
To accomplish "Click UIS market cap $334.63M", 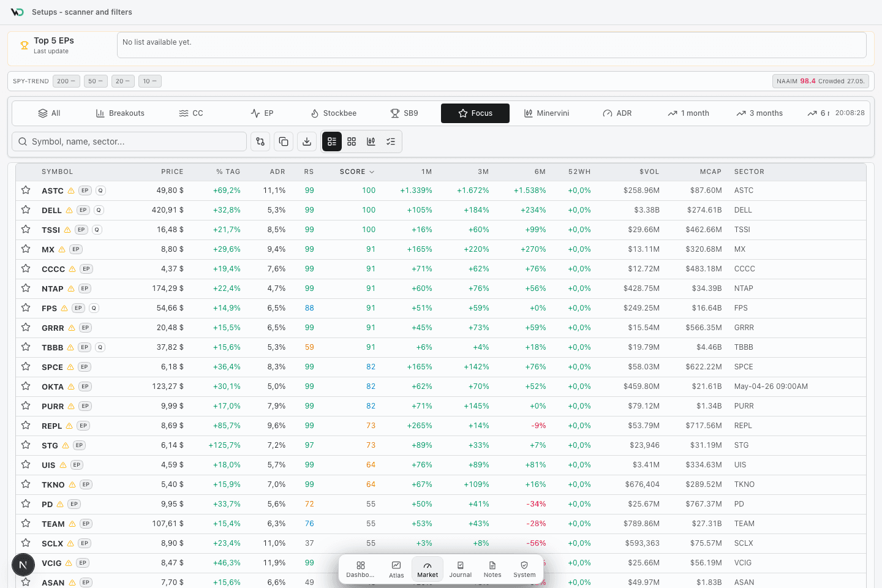I will [703, 465].
